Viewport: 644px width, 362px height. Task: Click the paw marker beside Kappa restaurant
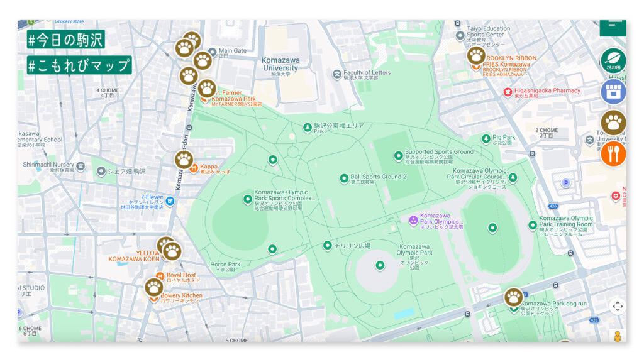click(184, 159)
